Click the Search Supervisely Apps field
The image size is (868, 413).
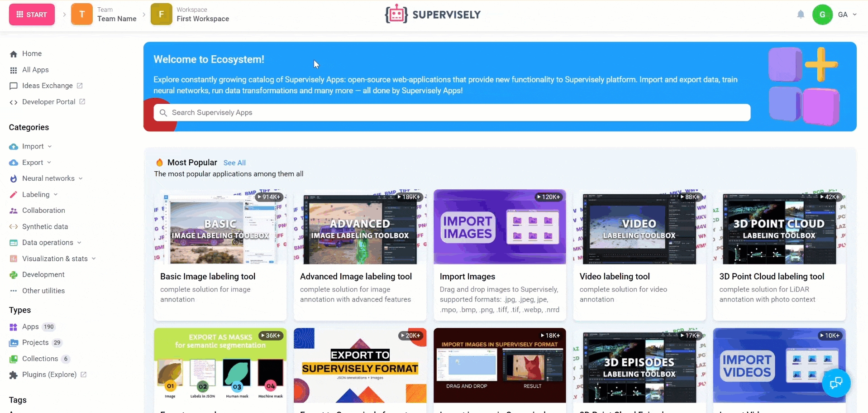[x=452, y=112]
